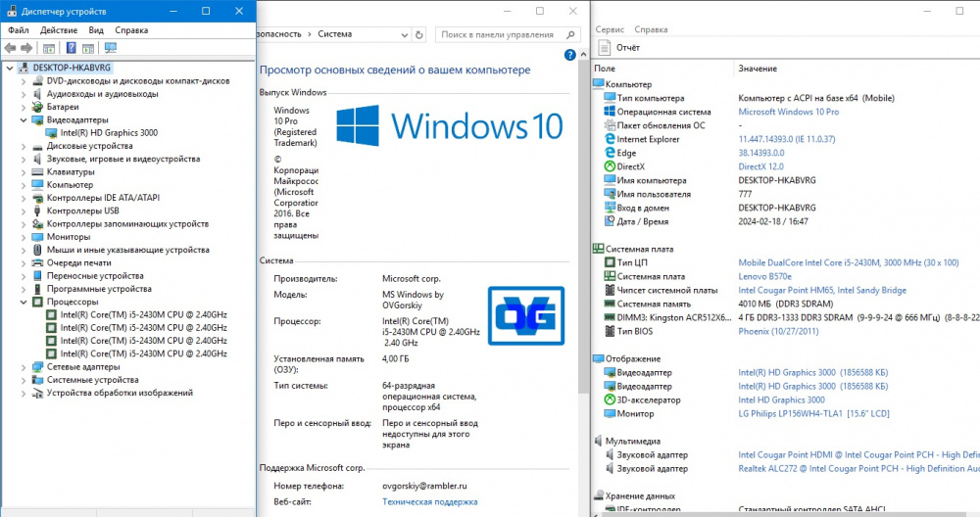Image resolution: width=980 pixels, height=517 pixels.
Task: Open the address bar history dropdown arrow
Action: coord(405,35)
